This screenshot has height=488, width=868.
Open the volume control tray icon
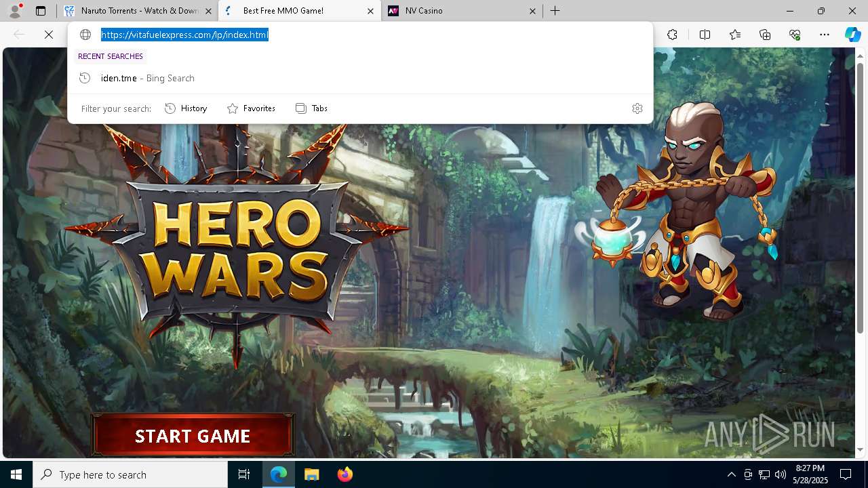click(780, 474)
